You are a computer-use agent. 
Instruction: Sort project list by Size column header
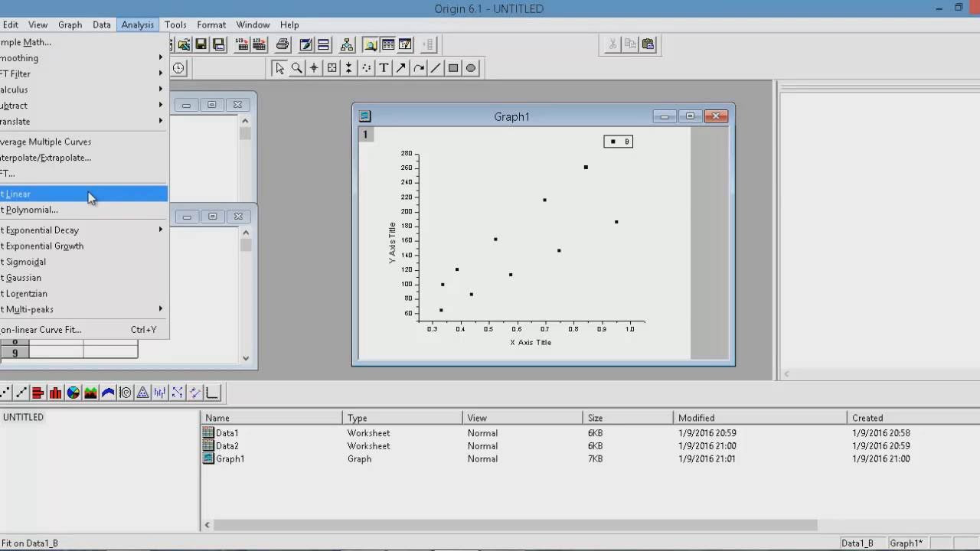tap(628, 418)
